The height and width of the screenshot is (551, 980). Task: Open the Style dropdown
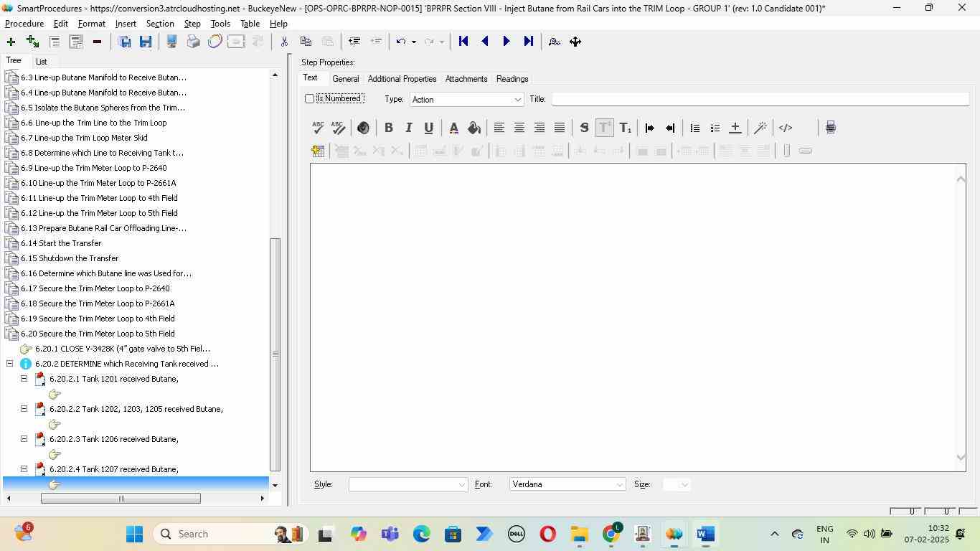(x=408, y=485)
